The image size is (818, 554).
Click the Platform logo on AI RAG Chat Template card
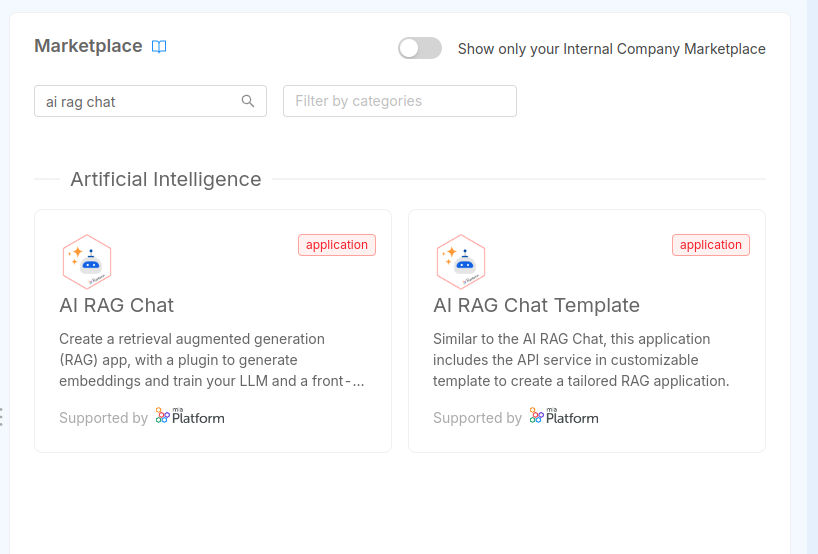point(564,416)
